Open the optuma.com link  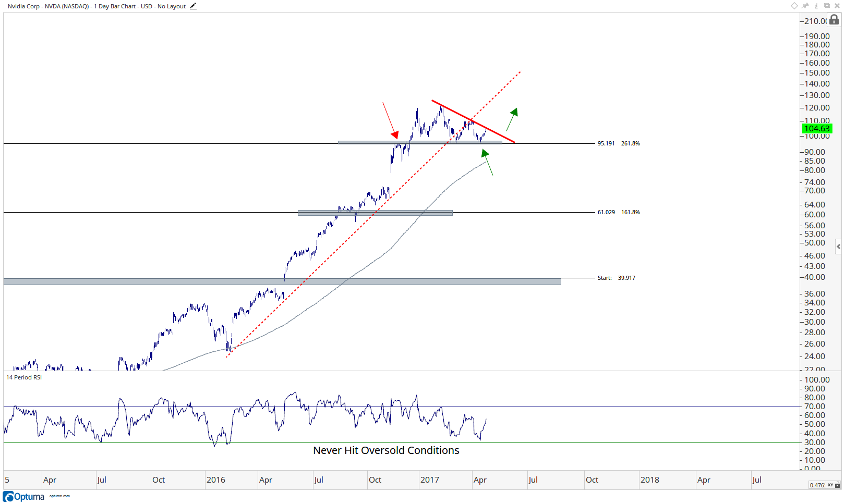59,496
